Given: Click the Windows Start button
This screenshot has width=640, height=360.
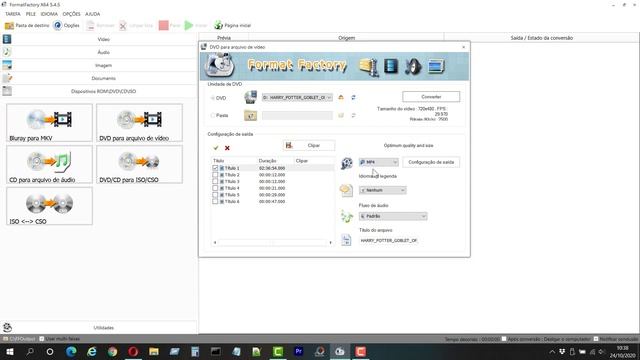Looking at the screenshot, I should [x=10, y=351].
